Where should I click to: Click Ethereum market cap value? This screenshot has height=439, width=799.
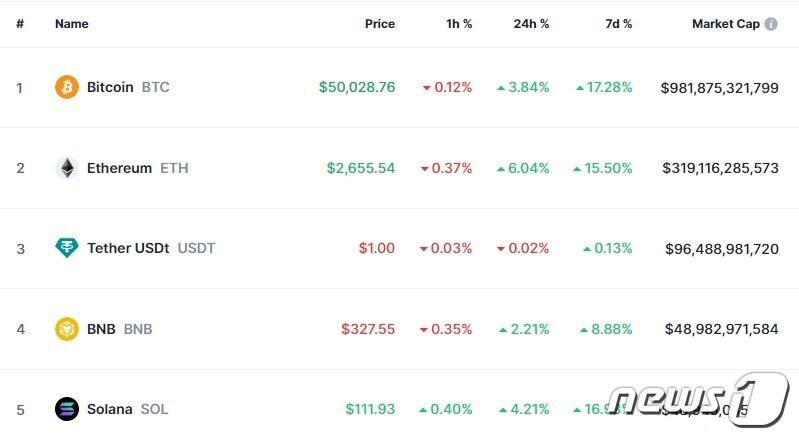[720, 168]
